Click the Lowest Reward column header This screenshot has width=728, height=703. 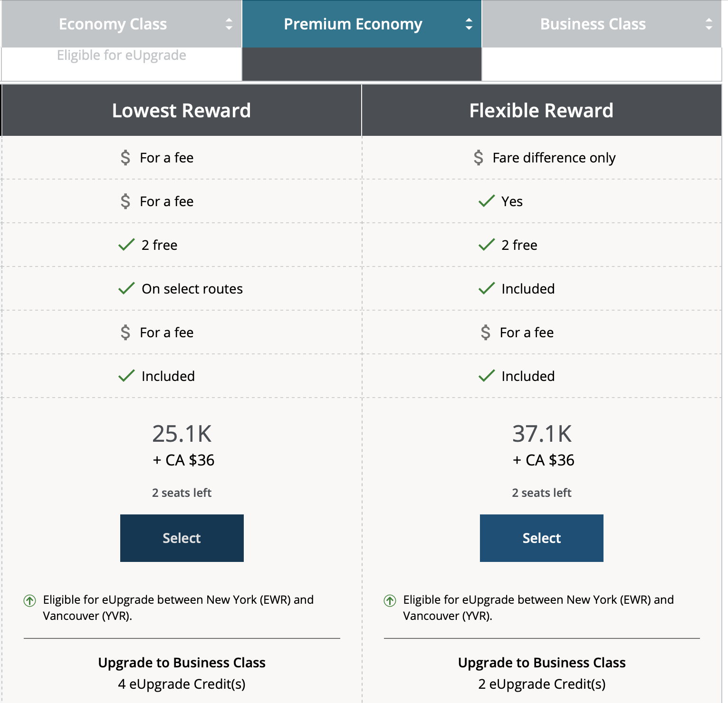182,111
